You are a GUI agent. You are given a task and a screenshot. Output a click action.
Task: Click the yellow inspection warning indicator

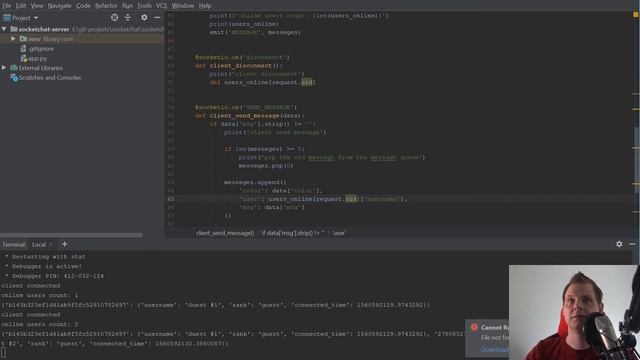[x=636, y=14]
